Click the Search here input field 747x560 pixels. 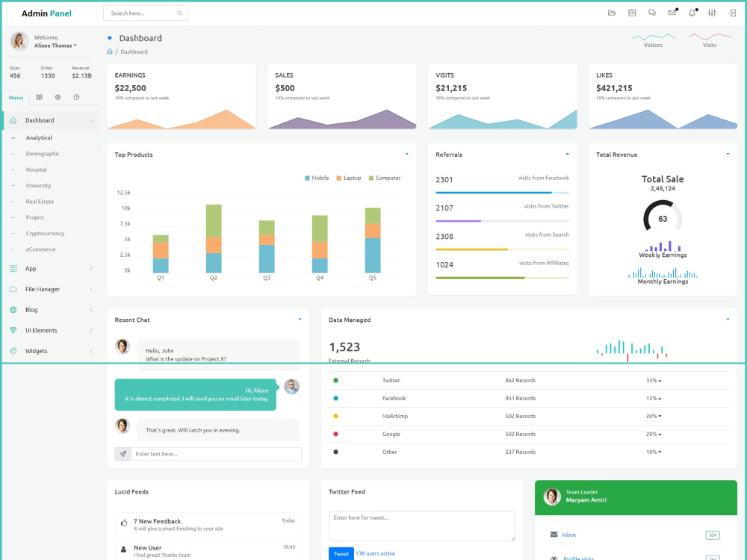pyautogui.click(x=146, y=13)
